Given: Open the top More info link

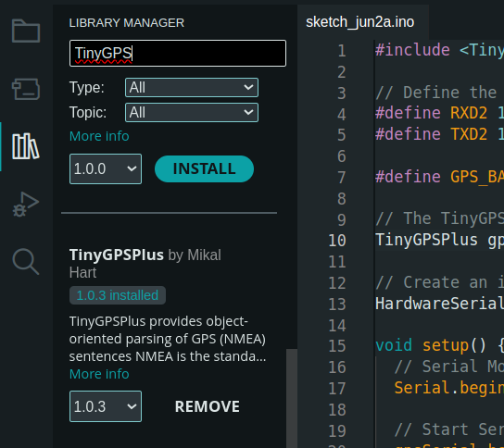Looking at the screenshot, I should [x=99, y=136].
